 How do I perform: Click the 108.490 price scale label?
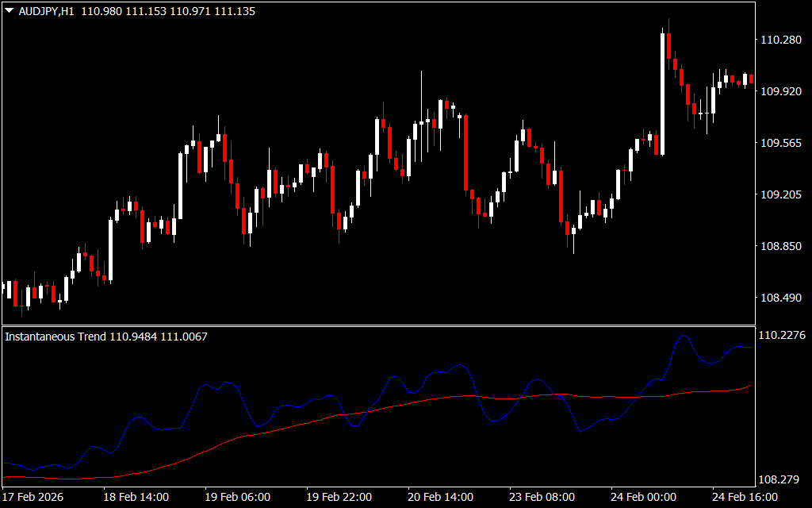click(781, 298)
